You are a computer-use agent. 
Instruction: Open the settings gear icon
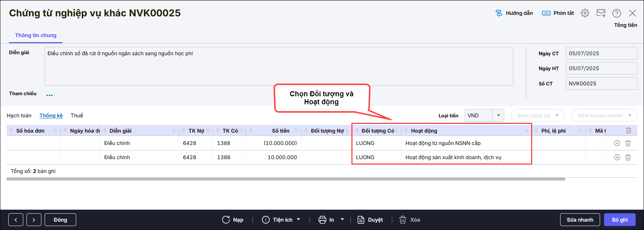coord(585,13)
